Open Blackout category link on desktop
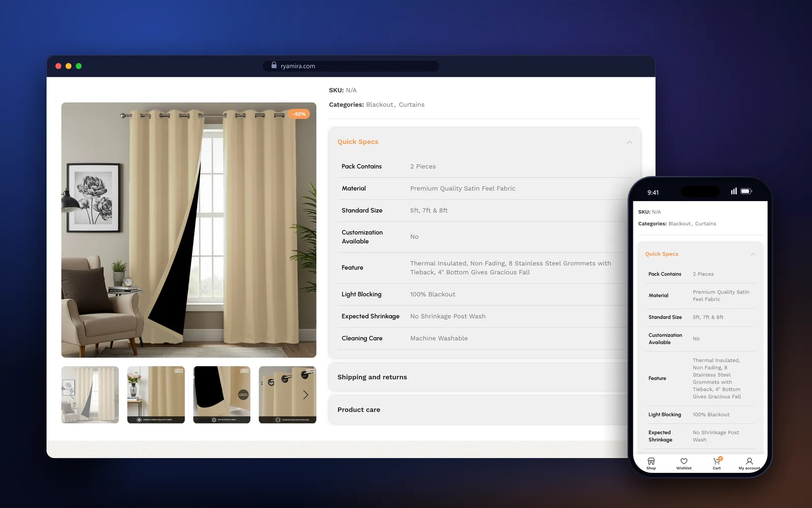This screenshot has height=508, width=812. tap(380, 105)
